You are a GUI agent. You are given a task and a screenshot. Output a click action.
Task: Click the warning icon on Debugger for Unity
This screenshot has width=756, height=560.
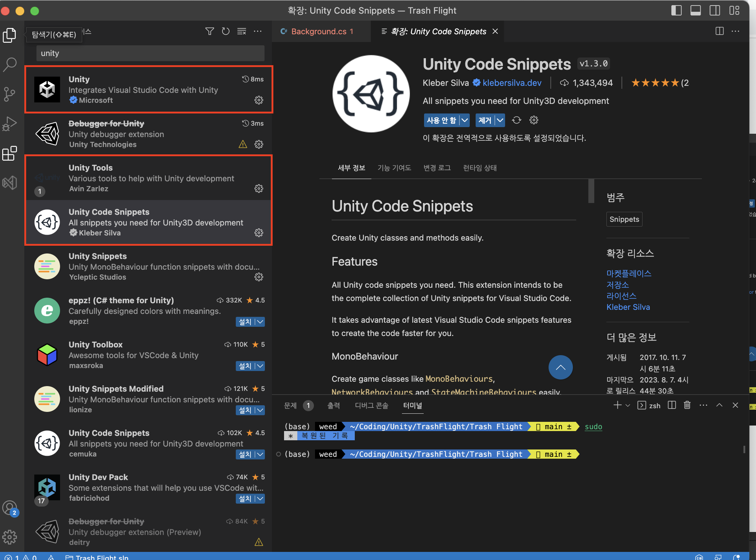[243, 144]
